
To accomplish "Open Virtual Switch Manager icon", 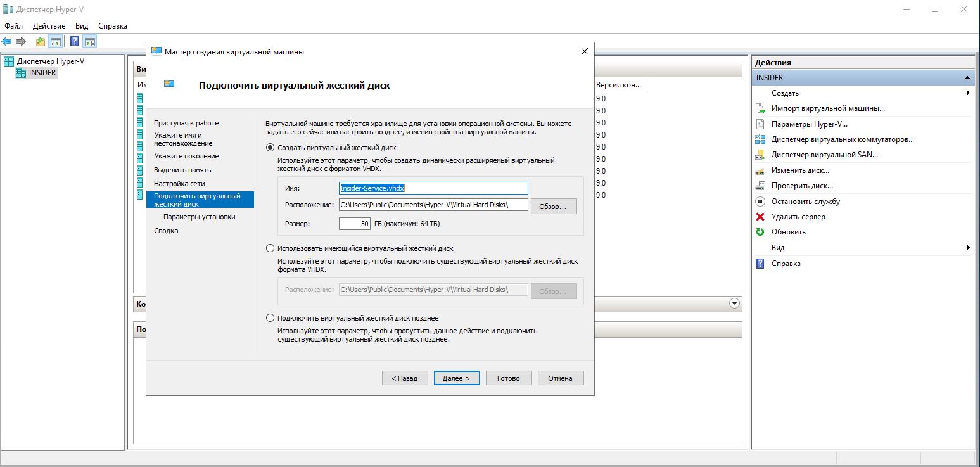I will 761,139.
